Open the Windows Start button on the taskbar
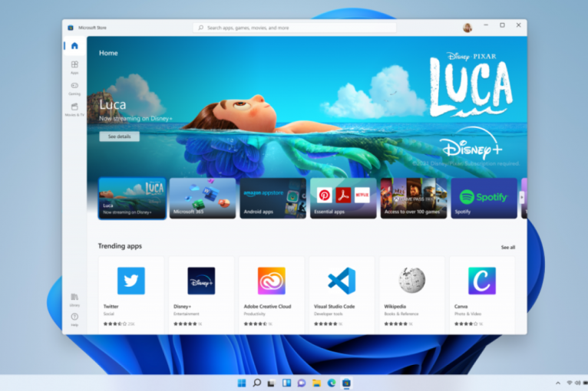The height and width of the screenshot is (391, 588). coord(242,383)
